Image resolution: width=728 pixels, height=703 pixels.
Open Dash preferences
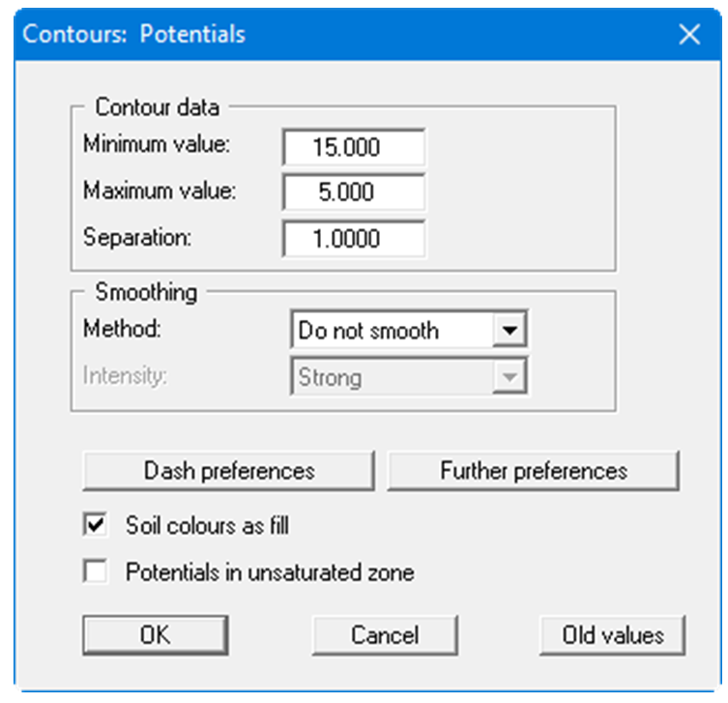coord(229,471)
